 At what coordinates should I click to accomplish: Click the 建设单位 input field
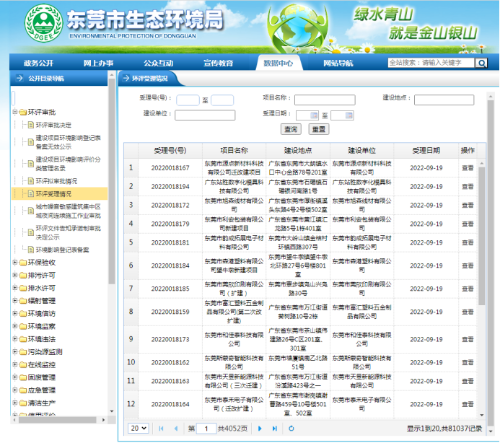pos(205,115)
